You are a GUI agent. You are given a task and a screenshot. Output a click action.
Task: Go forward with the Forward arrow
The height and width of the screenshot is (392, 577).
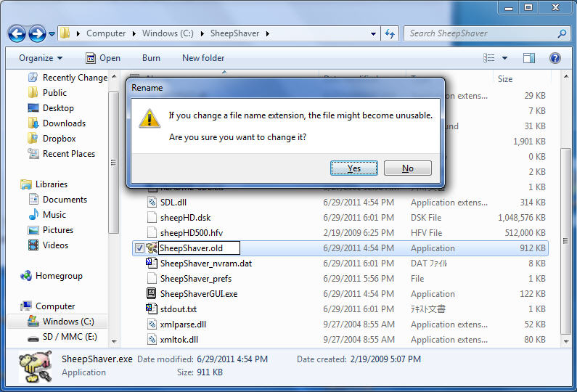37,34
